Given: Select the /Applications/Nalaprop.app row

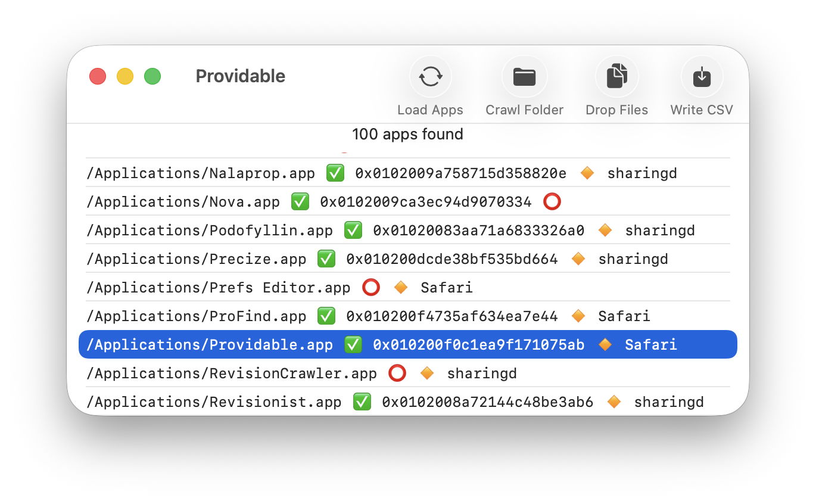Looking at the screenshot, I should coord(200,173).
